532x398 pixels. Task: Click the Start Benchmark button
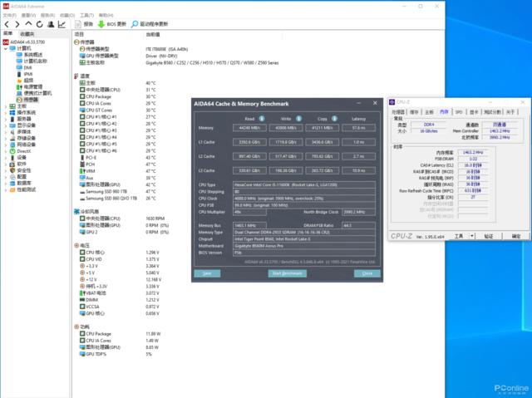pos(288,273)
